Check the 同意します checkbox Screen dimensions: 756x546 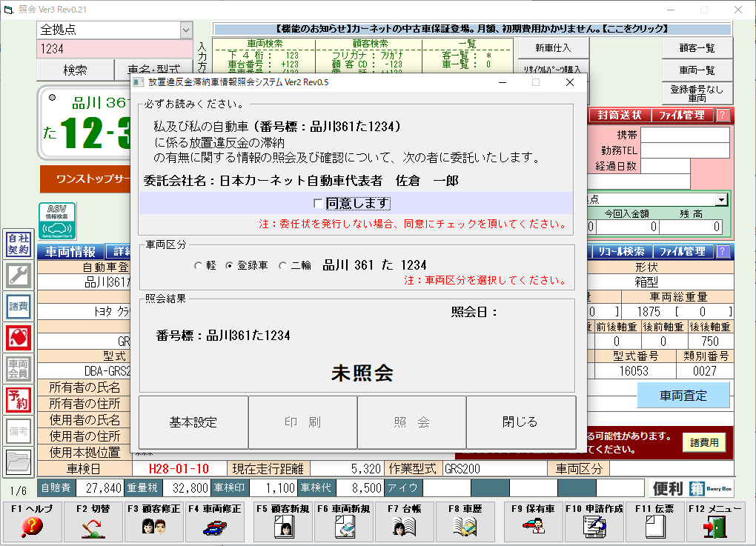318,204
